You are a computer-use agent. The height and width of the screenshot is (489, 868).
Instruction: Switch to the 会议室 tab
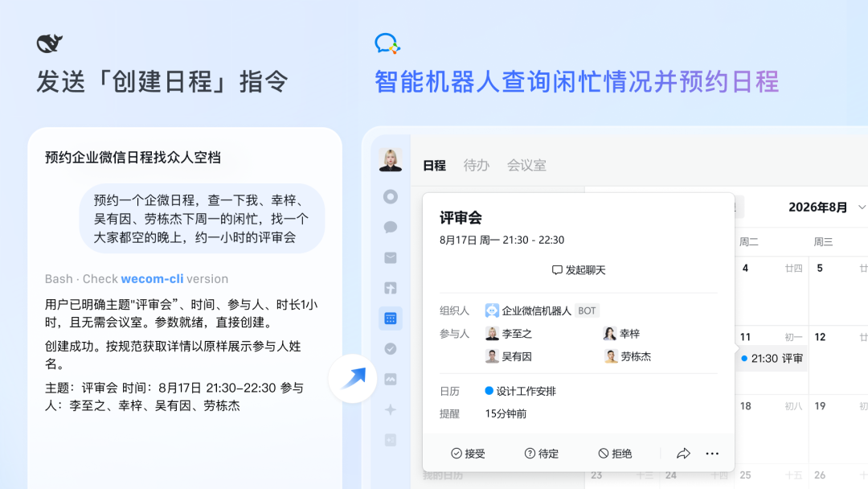click(x=526, y=165)
